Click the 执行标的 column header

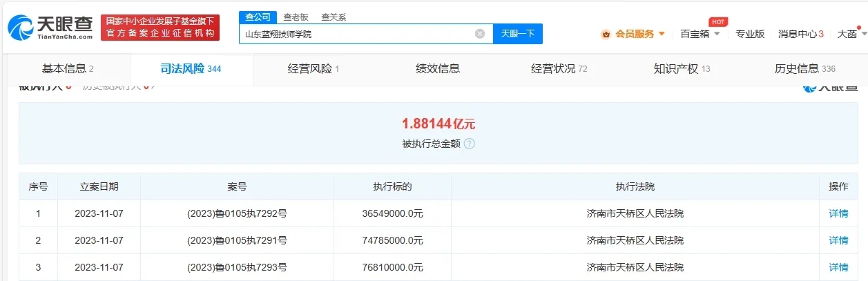click(x=392, y=186)
